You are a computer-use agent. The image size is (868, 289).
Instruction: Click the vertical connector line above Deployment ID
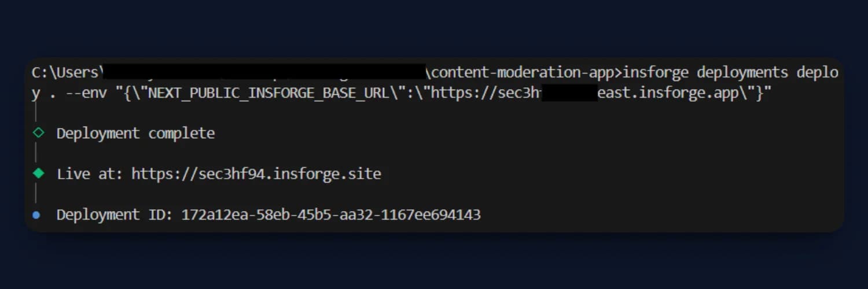[36, 194]
